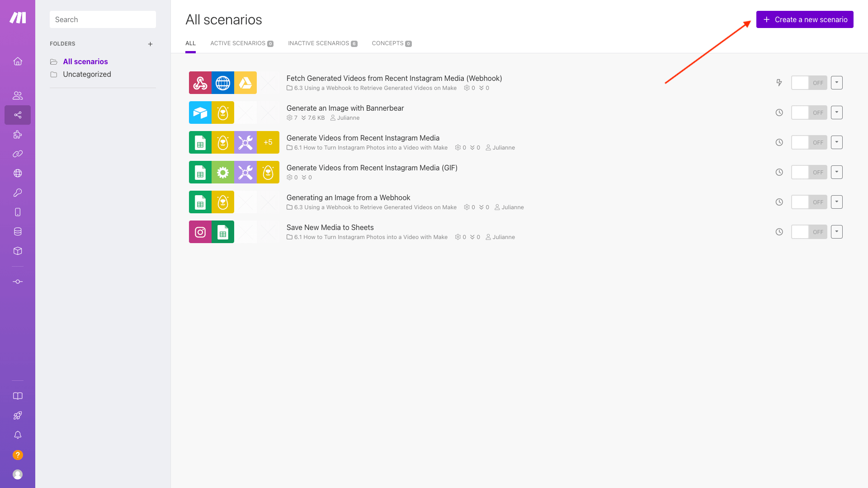Switch to Concepts tab

[392, 43]
